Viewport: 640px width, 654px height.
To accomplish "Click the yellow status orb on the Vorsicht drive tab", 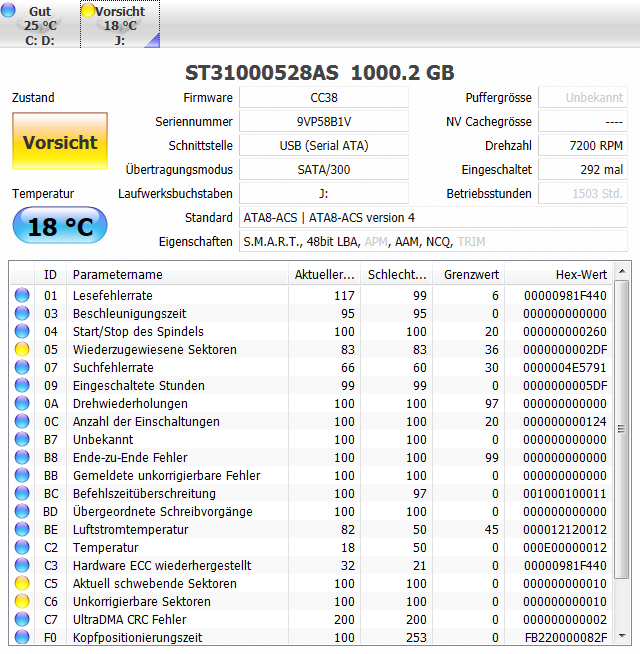I will click(88, 10).
